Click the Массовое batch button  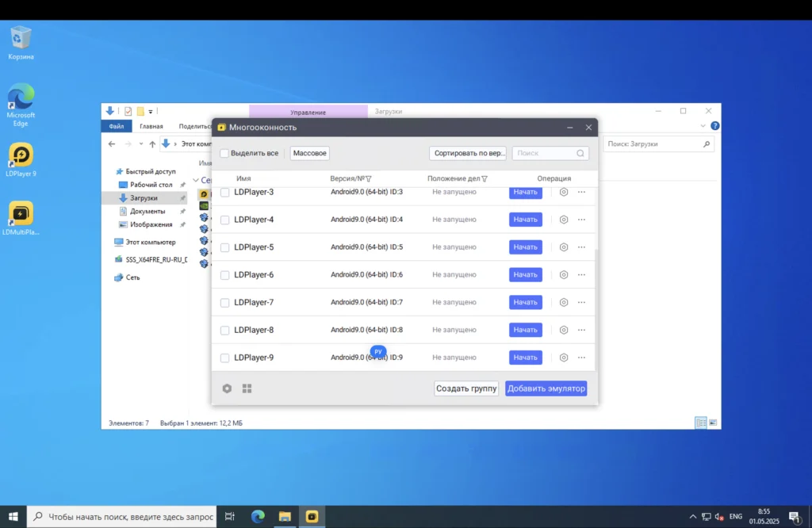point(310,153)
